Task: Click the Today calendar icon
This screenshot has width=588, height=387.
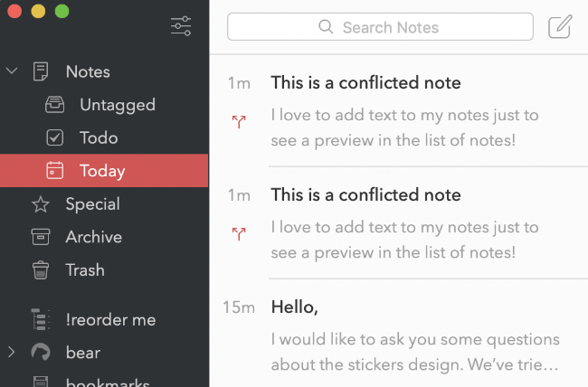Action: point(55,171)
